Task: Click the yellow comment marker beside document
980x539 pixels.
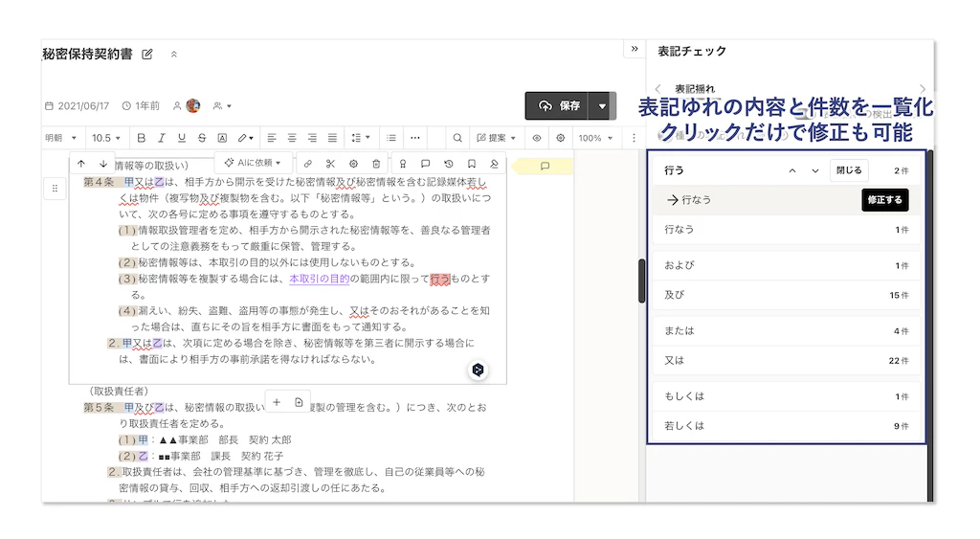Action: pos(544,167)
